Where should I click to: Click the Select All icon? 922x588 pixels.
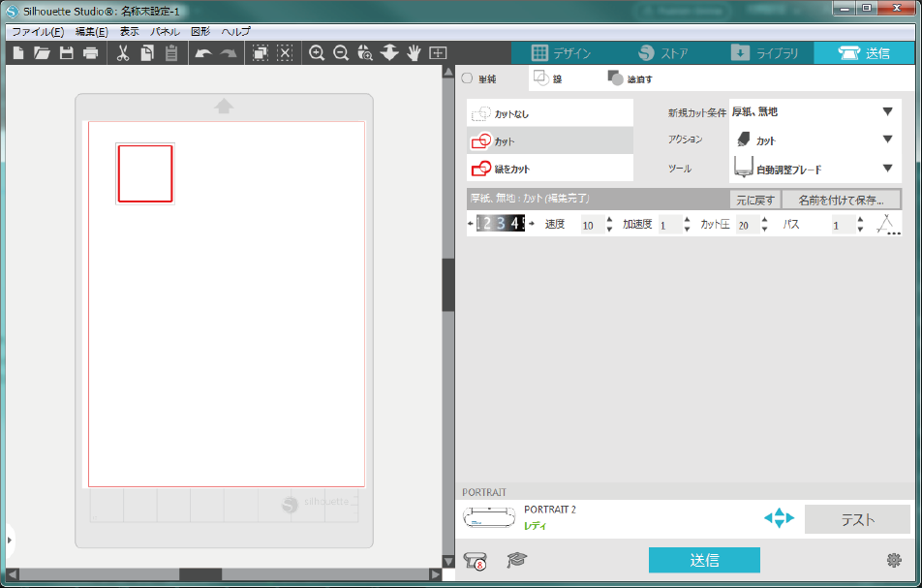[260, 53]
